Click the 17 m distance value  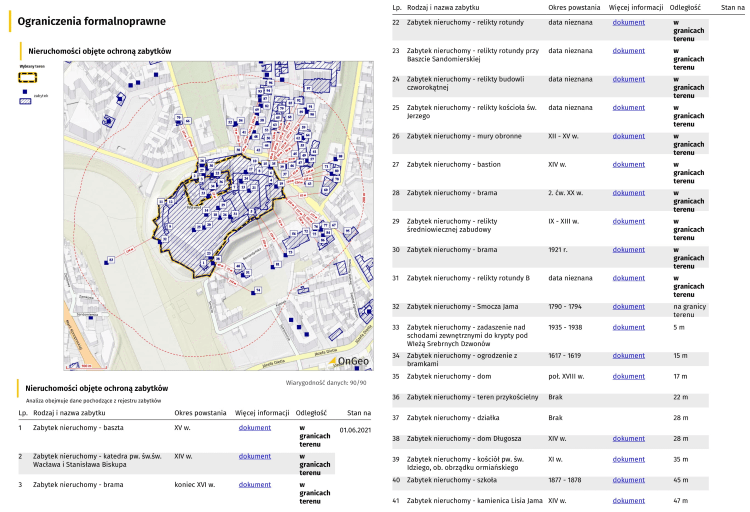[x=680, y=377]
